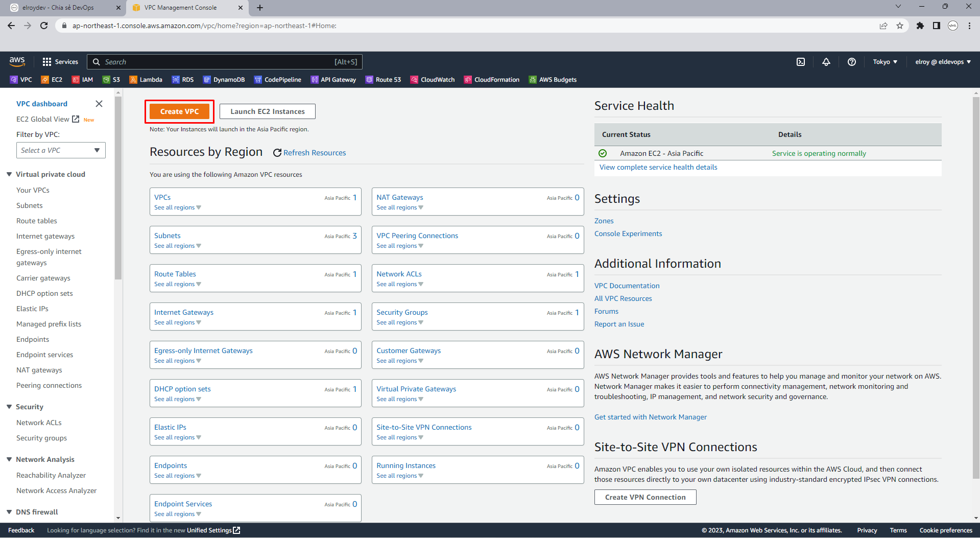Open the help question mark menu
The height and width of the screenshot is (538, 980).
[x=852, y=62]
